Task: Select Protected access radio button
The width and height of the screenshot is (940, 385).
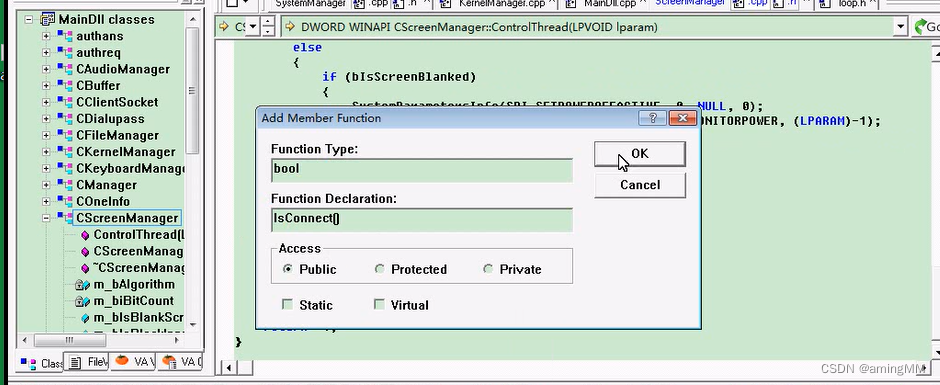Action: click(379, 269)
